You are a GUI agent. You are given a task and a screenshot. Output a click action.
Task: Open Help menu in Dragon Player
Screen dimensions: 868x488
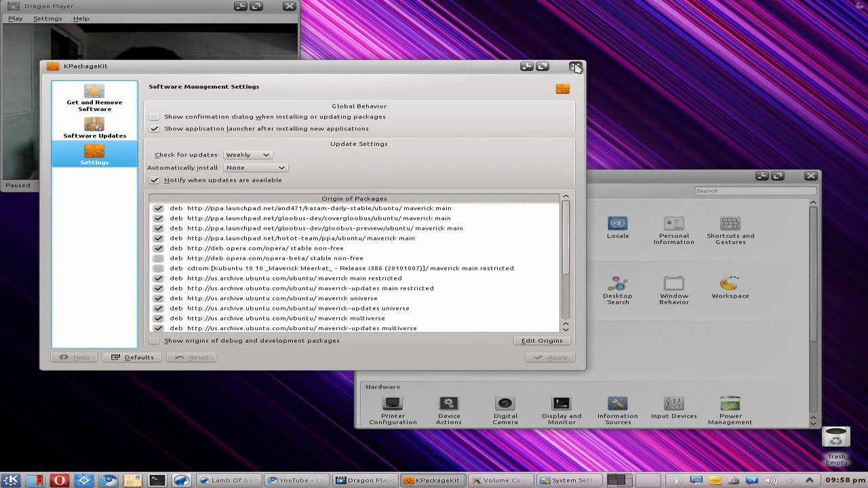(81, 18)
